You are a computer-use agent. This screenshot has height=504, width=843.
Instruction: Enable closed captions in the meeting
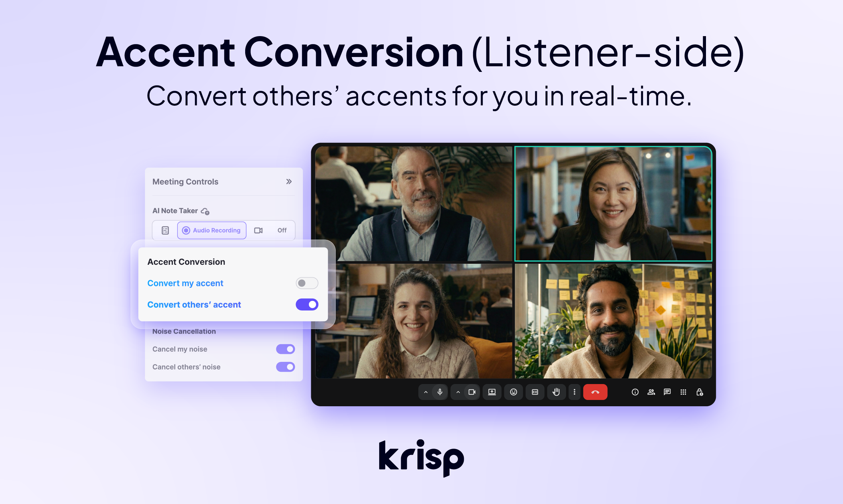(535, 392)
